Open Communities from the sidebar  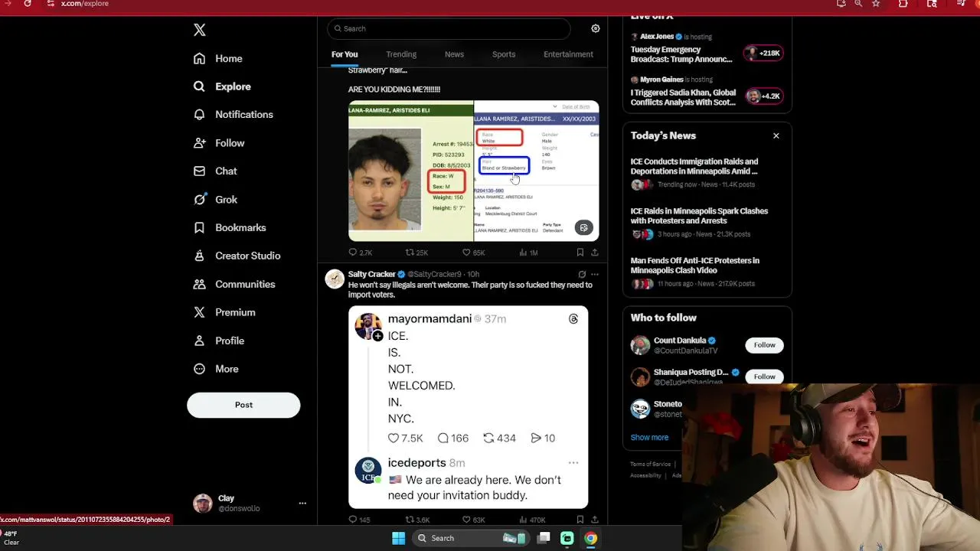tap(234, 284)
